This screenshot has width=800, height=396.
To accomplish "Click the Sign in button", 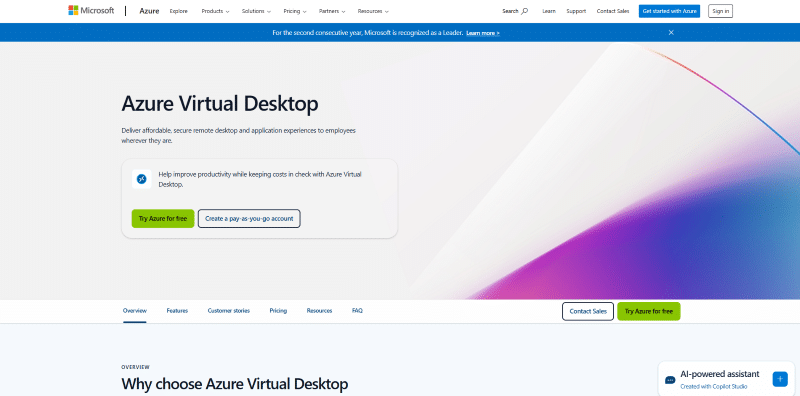I will 720,11.
